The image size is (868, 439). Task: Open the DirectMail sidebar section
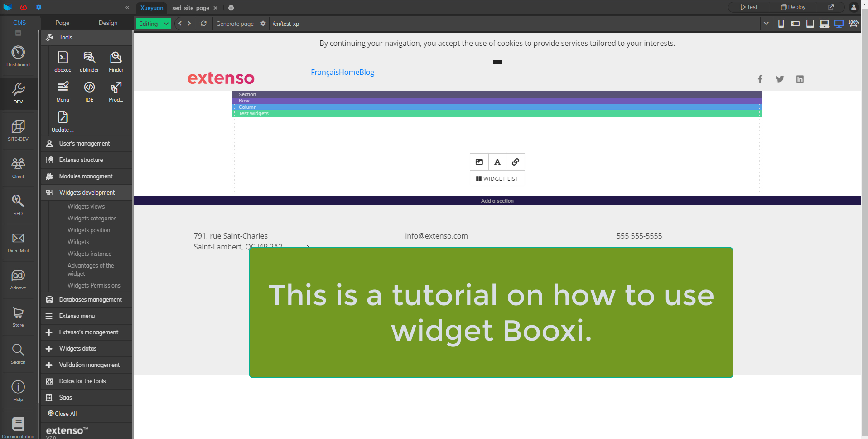pos(18,242)
